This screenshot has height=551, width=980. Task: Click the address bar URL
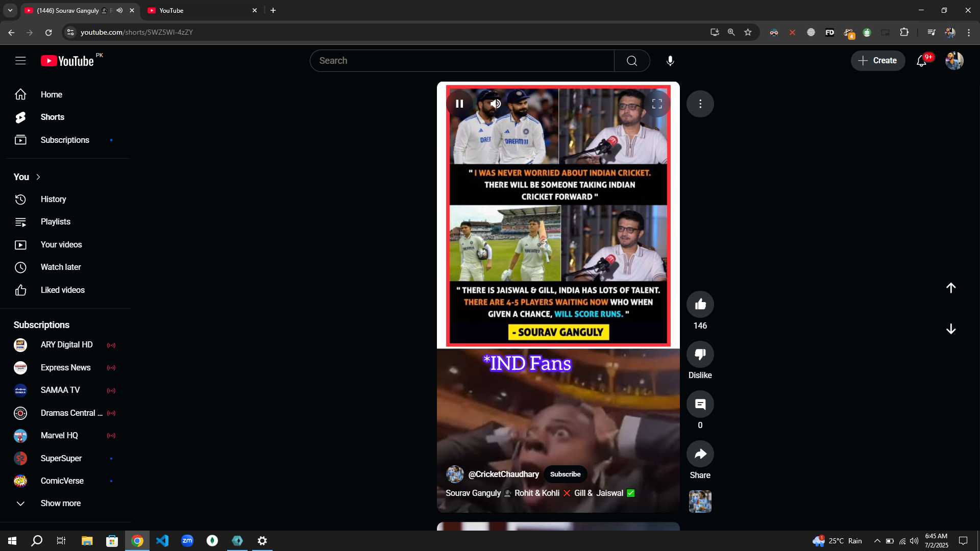pyautogui.click(x=137, y=32)
